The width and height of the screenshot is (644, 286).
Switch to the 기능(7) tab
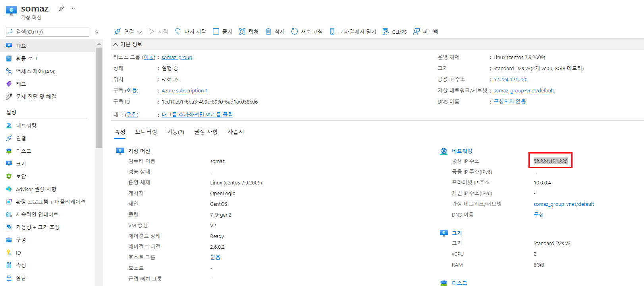[175, 132]
